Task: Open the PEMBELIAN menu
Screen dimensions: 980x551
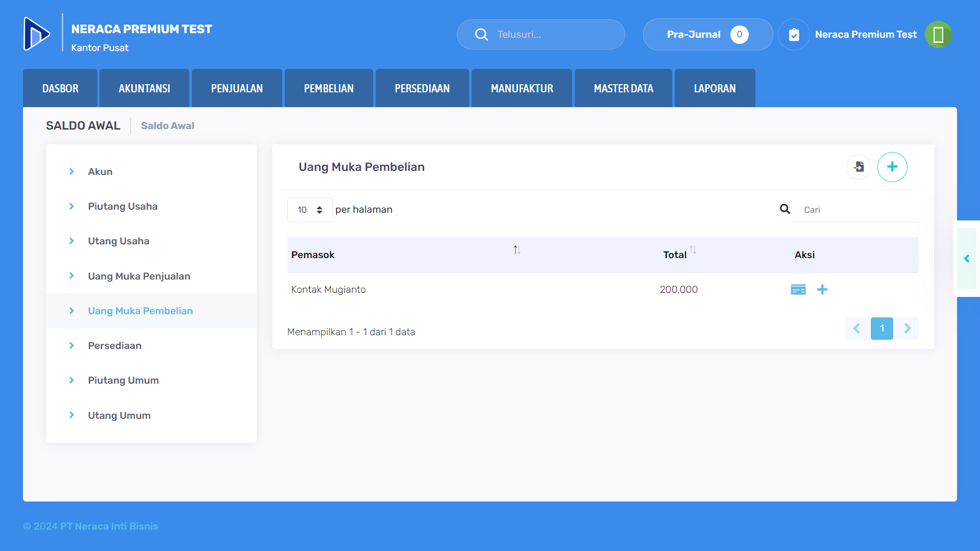Action: pyautogui.click(x=329, y=88)
